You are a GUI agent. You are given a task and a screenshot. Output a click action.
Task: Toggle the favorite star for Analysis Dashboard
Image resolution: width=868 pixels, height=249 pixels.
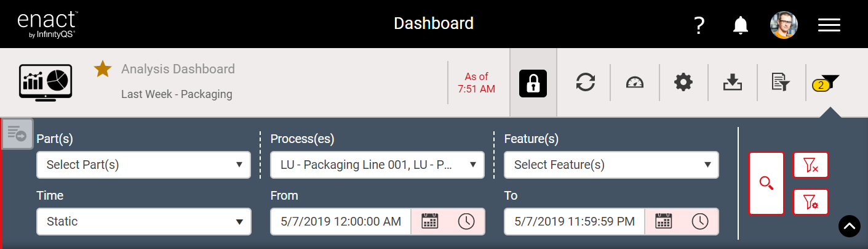coord(102,69)
